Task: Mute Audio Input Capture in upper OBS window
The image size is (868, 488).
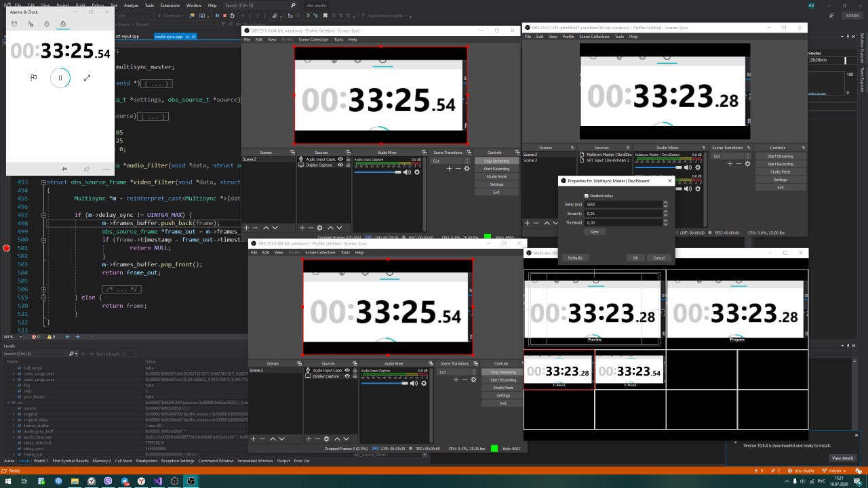Action: tap(408, 172)
